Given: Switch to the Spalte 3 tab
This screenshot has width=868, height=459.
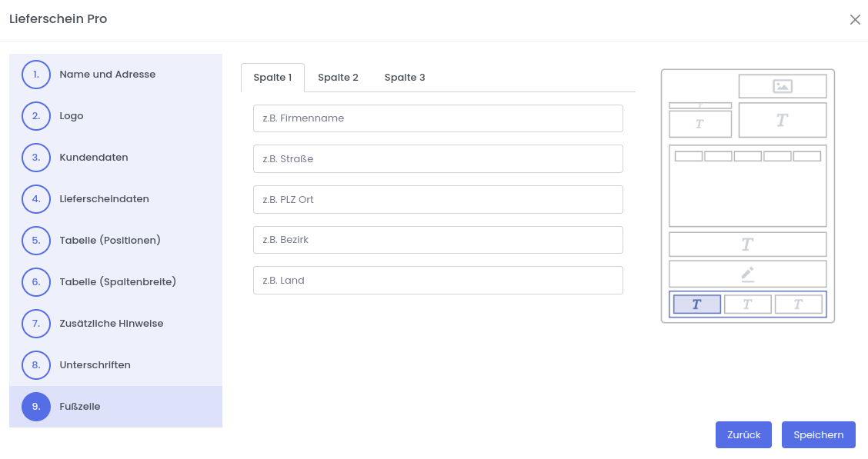Looking at the screenshot, I should [405, 78].
